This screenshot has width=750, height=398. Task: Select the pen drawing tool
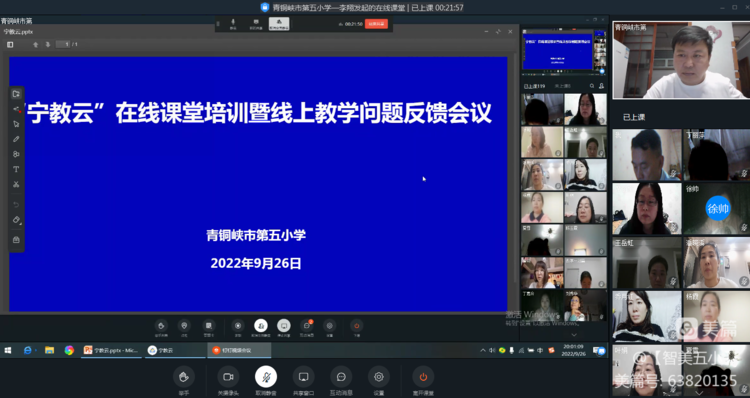16,139
